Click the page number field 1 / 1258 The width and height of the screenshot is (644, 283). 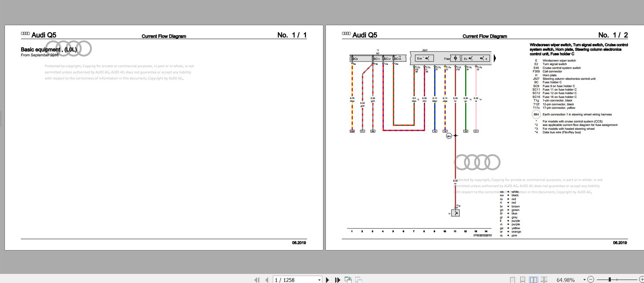tap(295, 280)
